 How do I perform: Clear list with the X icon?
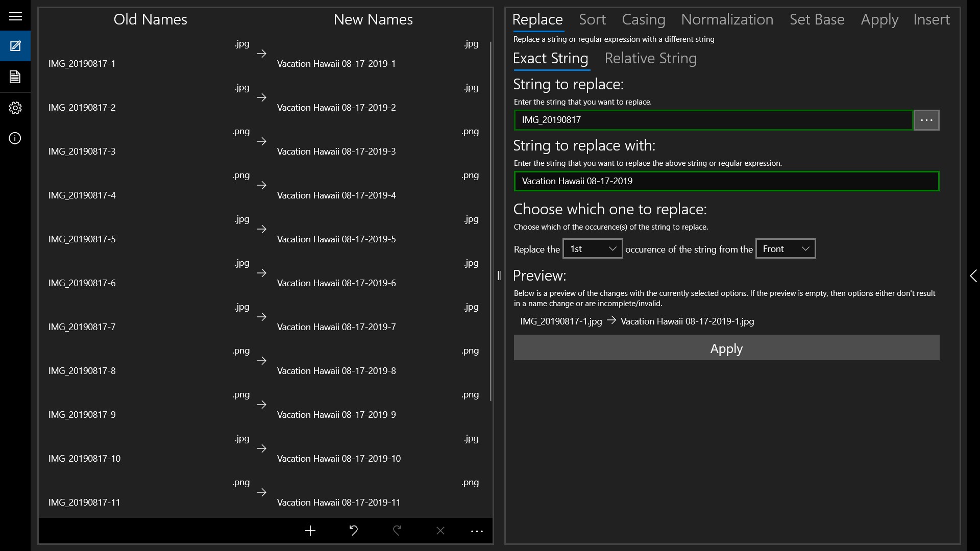coord(440,531)
